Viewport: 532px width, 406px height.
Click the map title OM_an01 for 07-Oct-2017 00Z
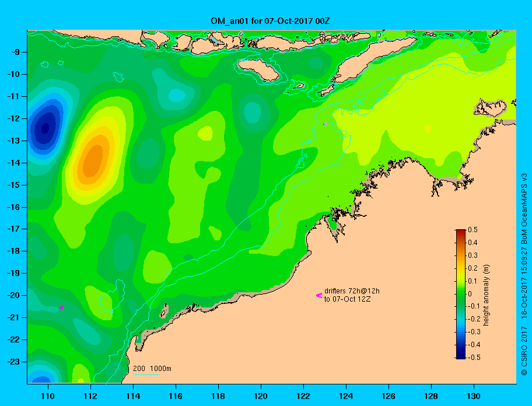tap(270, 21)
